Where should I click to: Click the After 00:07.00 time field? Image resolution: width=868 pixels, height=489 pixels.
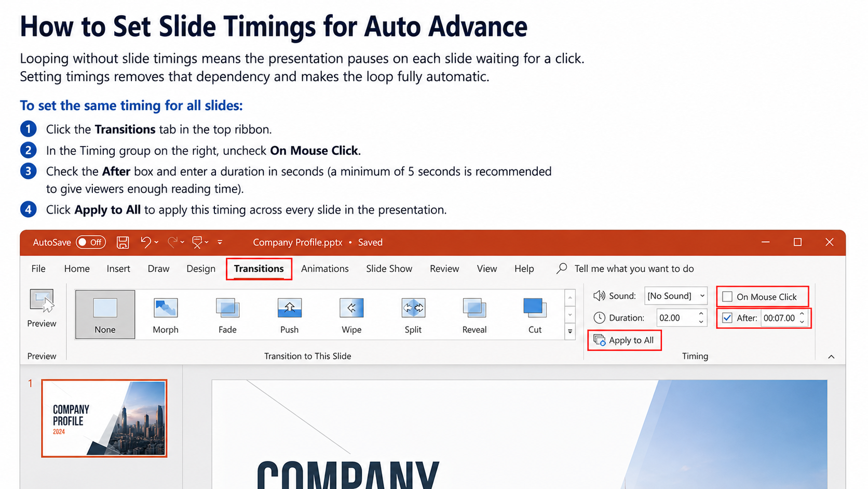point(779,318)
